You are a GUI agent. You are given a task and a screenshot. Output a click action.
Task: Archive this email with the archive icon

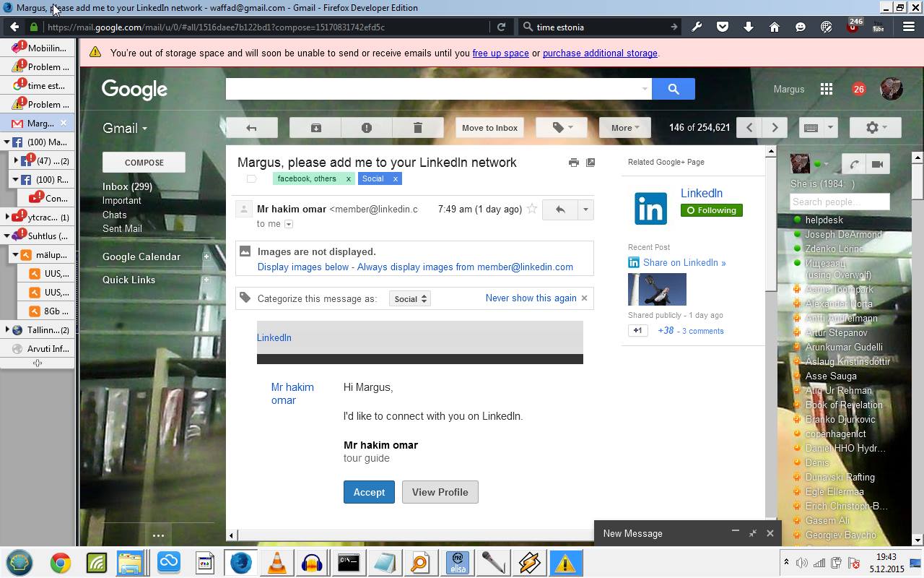tap(315, 128)
